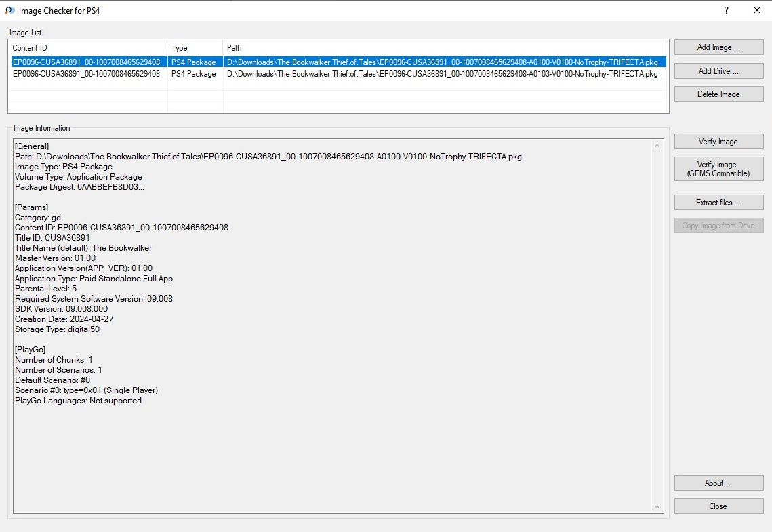Click the Category: gd line
Viewport: 772px width, 532px height.
point(38,218)
